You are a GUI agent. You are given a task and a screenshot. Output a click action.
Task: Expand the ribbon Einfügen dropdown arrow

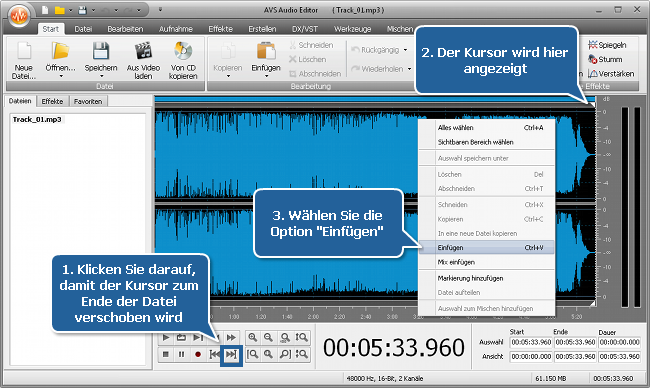click(266, 76)
